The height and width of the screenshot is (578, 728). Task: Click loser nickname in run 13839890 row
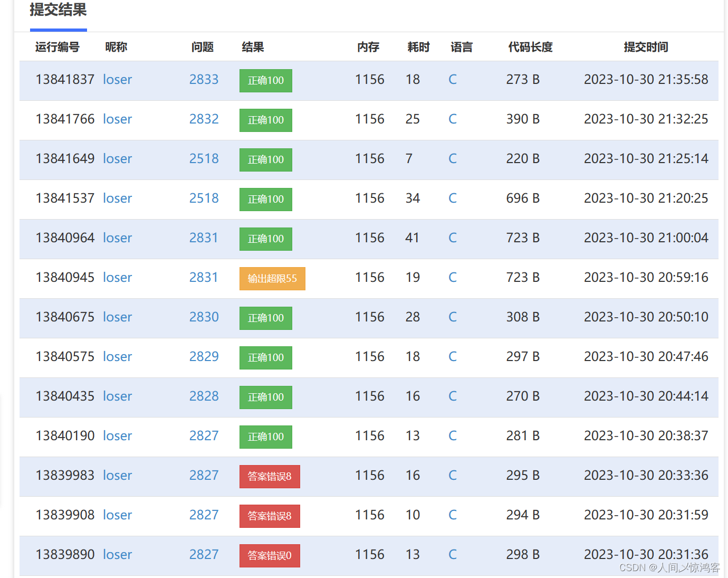click(117, 555)
